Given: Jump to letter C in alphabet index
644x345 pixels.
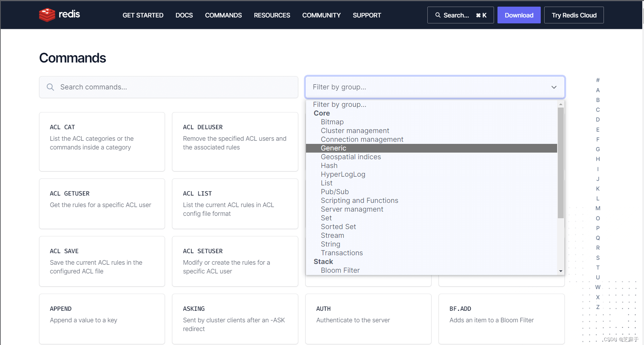Looking at the screenshot, I should [598, 110].
